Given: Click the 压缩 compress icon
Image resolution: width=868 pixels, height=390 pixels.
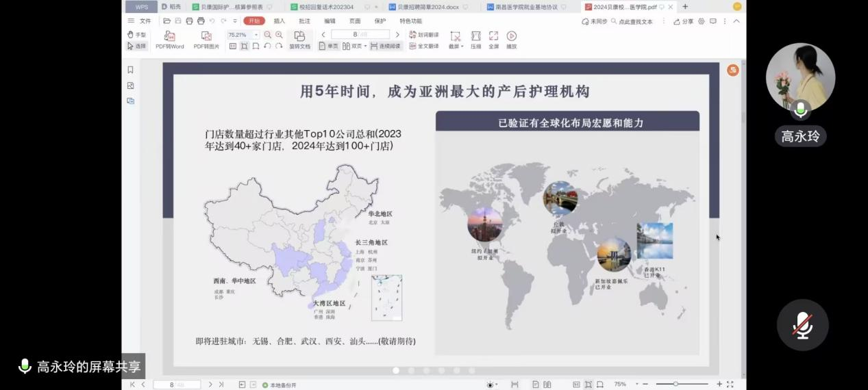Looking at the screenshot, I should [475, 36].
